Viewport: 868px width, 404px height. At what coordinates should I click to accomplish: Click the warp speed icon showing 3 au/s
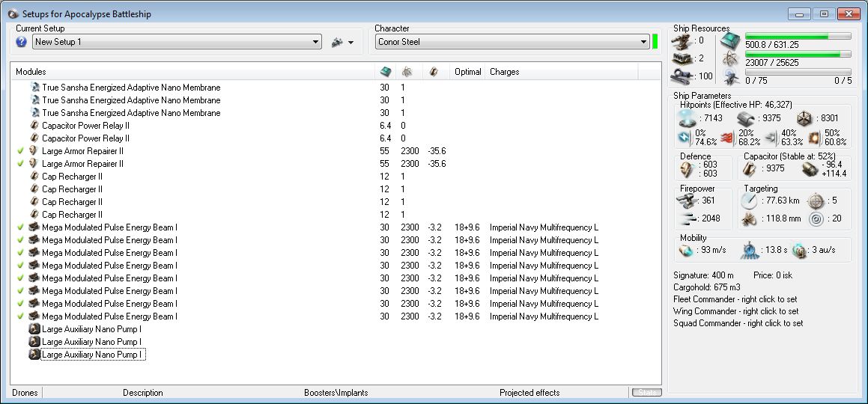(799, 251)
